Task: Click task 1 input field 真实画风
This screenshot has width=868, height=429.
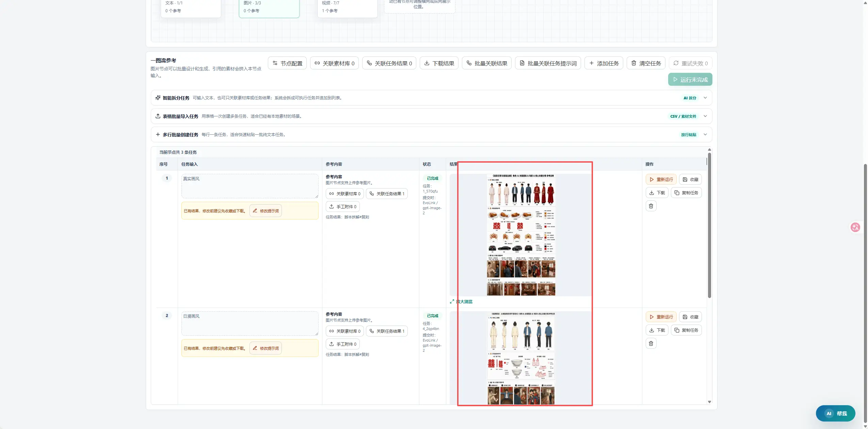Action: 250,186
